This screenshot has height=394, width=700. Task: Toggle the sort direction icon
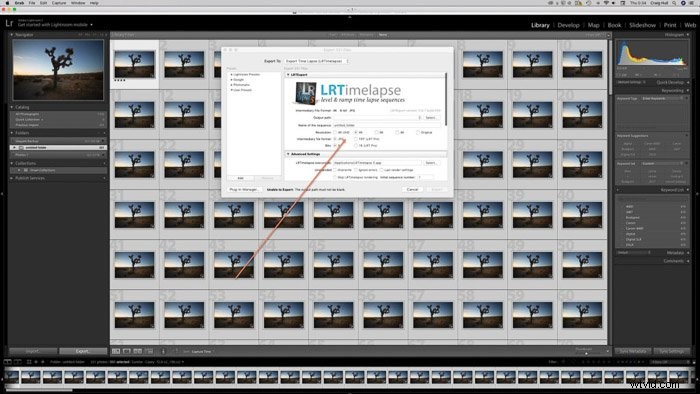point(175,352)
